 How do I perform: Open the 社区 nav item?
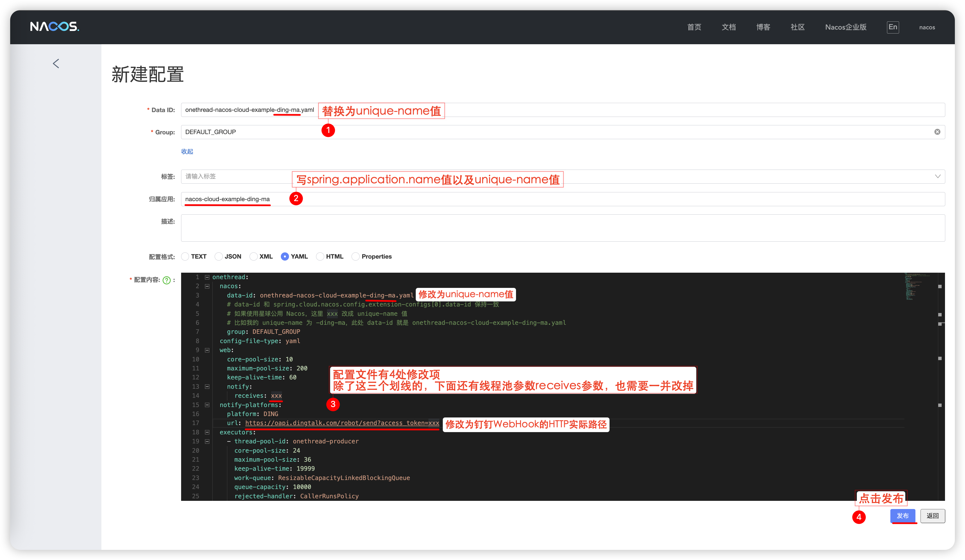click(797, 27)
